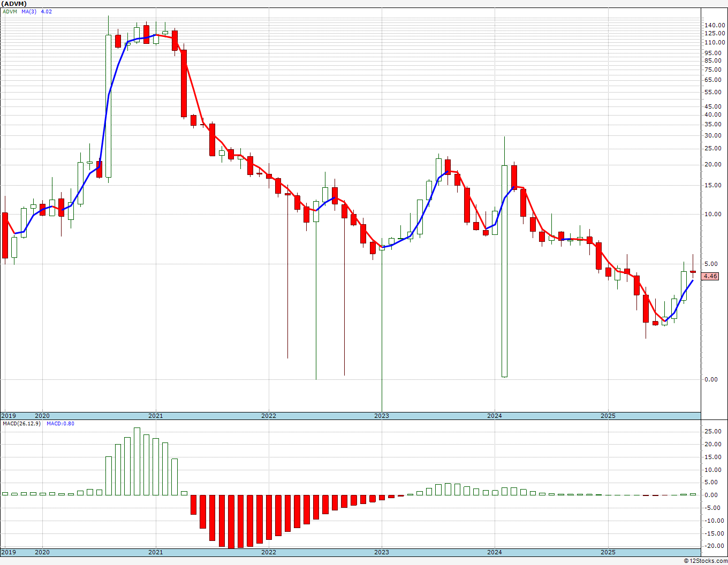Select the MA value 4.02
Image resolution: width=728 pixels, height=565 pixels.
[47, 11]
